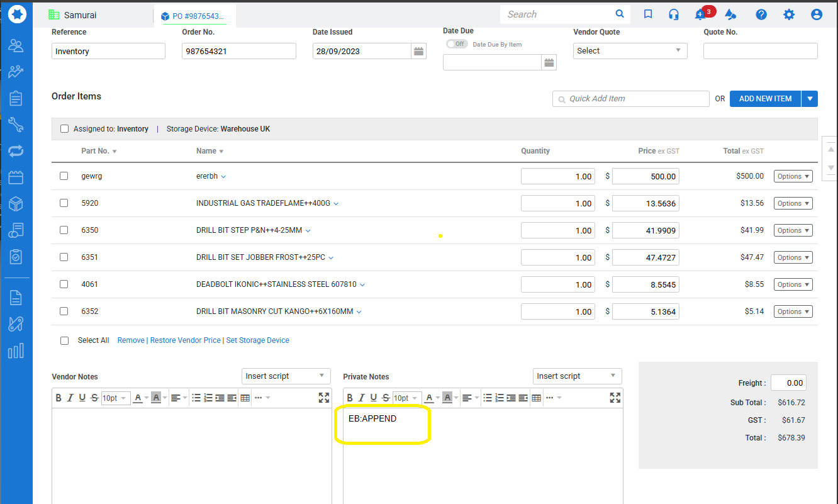Open the recurring arrows icon in sidebar
838x504 pixels.
click(x=16, y=151)
